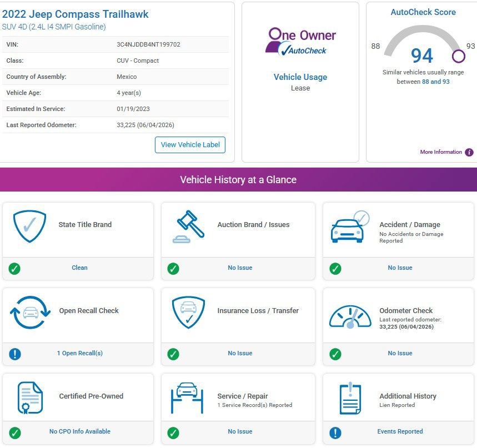Viewport: 477px width, 448px height.
Task: Click No Issue under Insurance Loss / Transfer
Action: pyautogui.click(x=240, y=353)
